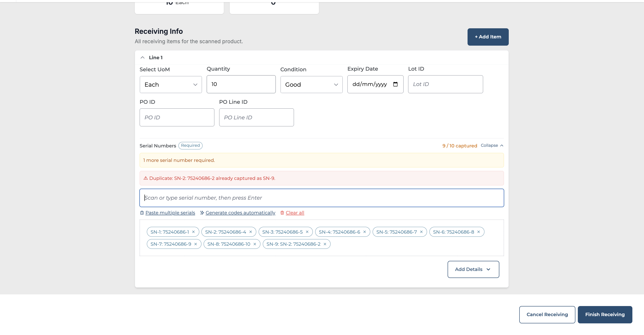Click the Line 1 label
Screen dimensions: 644x335
point(156,57)
